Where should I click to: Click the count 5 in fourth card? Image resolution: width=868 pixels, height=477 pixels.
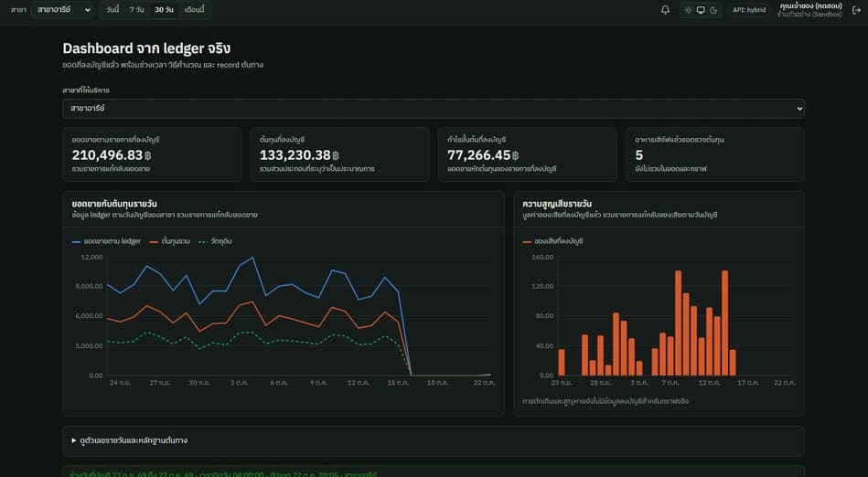639,155
